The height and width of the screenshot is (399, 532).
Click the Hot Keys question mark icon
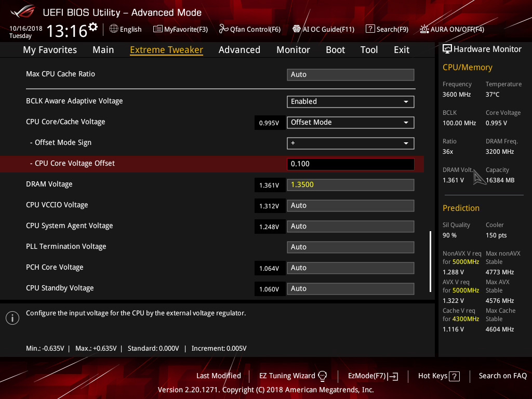[x=454, y=376]
